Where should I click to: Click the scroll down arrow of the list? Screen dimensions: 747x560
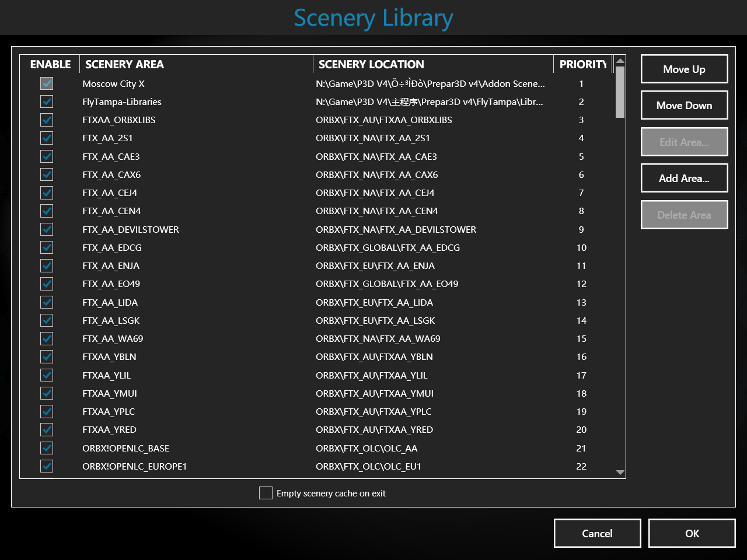(x=620, y=473)
